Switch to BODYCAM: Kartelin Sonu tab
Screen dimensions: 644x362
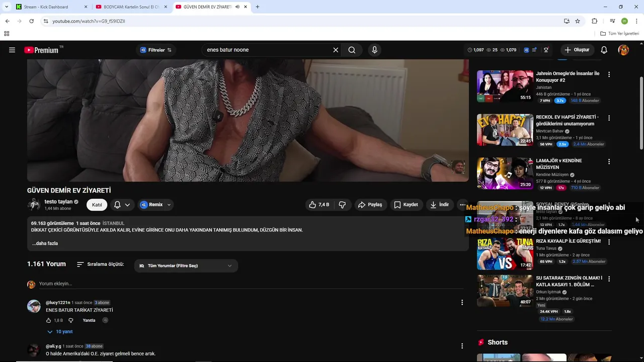[x=130, y=7]
